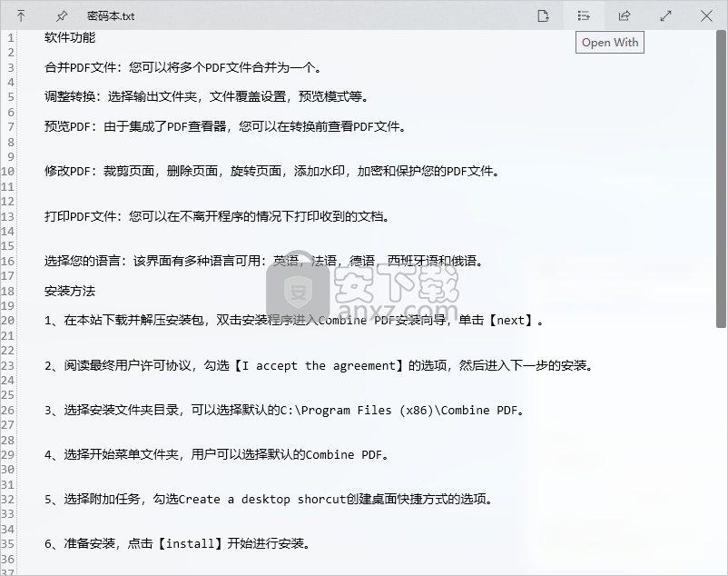Click step 5 line with Create a desktop shorcut
The image size is (728, 576).
click(x=269, y=499)
